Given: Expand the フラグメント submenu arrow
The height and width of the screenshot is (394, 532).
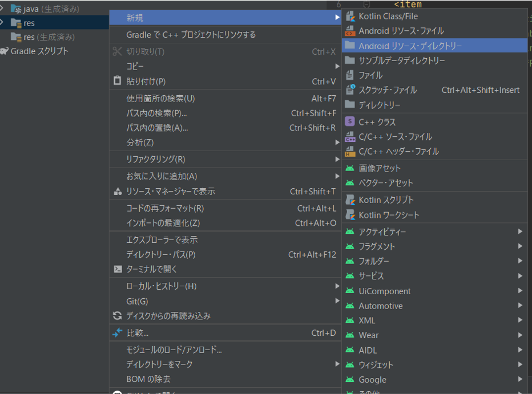Looking at the screenshot, I should 520,246.
